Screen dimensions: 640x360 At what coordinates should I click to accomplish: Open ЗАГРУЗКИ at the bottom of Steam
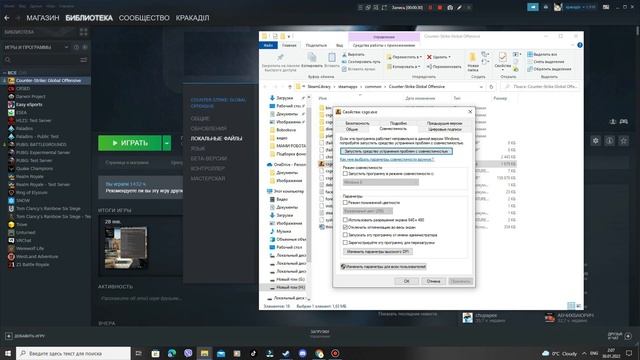tap(320, 332)
